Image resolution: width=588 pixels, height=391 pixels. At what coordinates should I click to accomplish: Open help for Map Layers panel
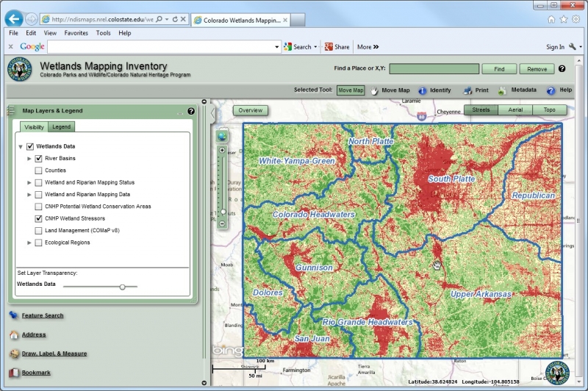[191, 111]
